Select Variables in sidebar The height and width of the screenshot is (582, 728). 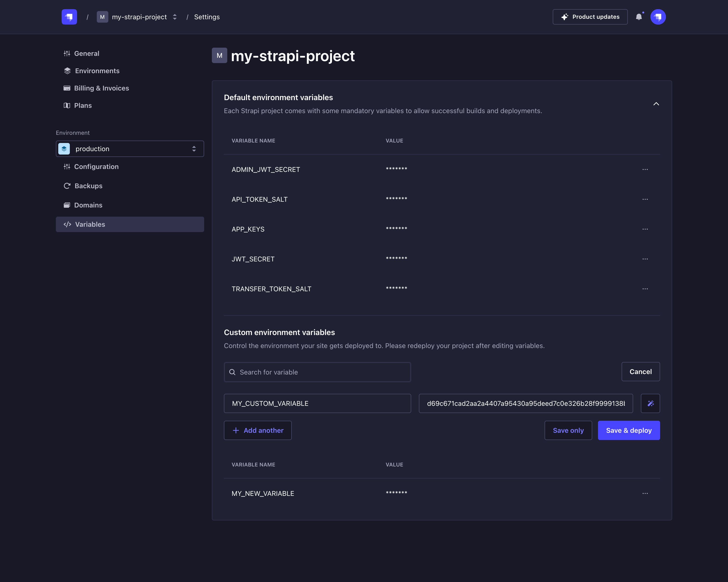130,225
